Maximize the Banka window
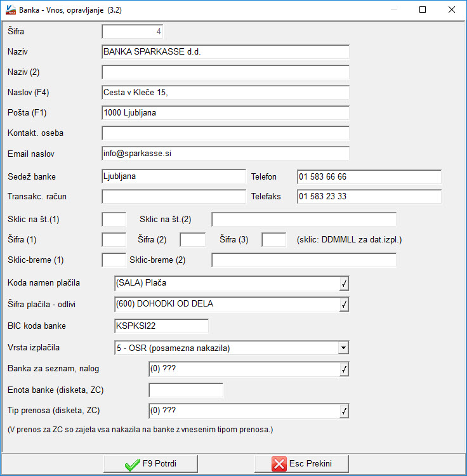The height and width of the screenshot is (476, 467). tap(423, 10)
